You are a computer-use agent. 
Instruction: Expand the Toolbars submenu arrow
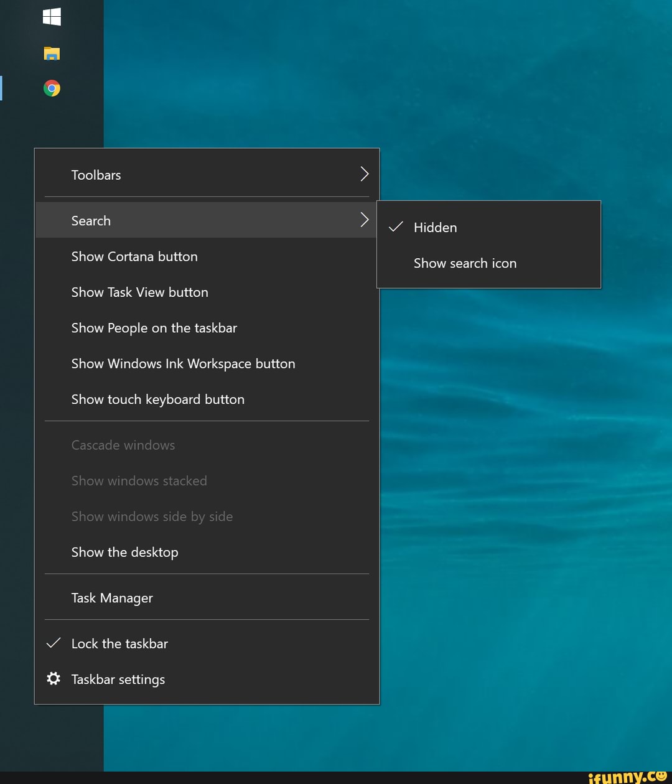point(365,174)
